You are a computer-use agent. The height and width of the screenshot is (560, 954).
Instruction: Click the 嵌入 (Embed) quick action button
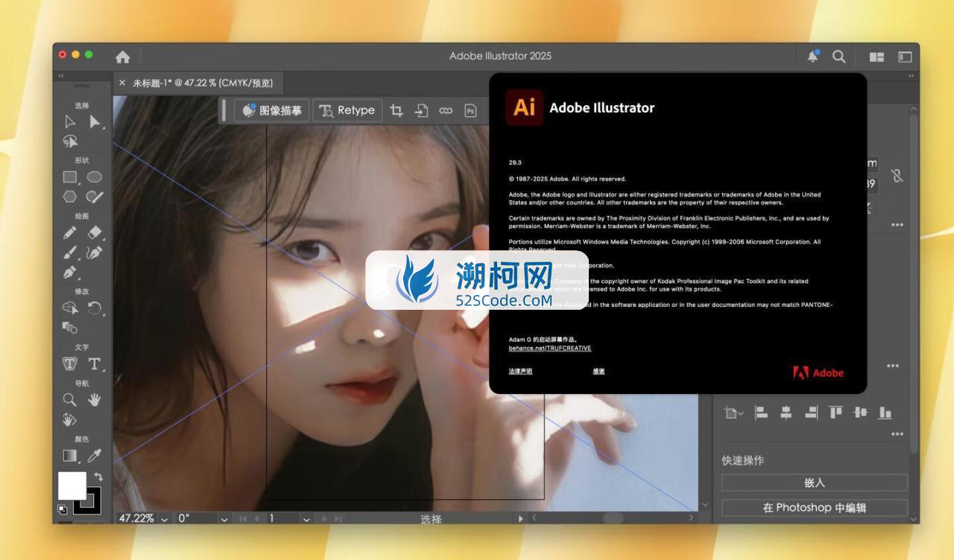coord(815,483)
